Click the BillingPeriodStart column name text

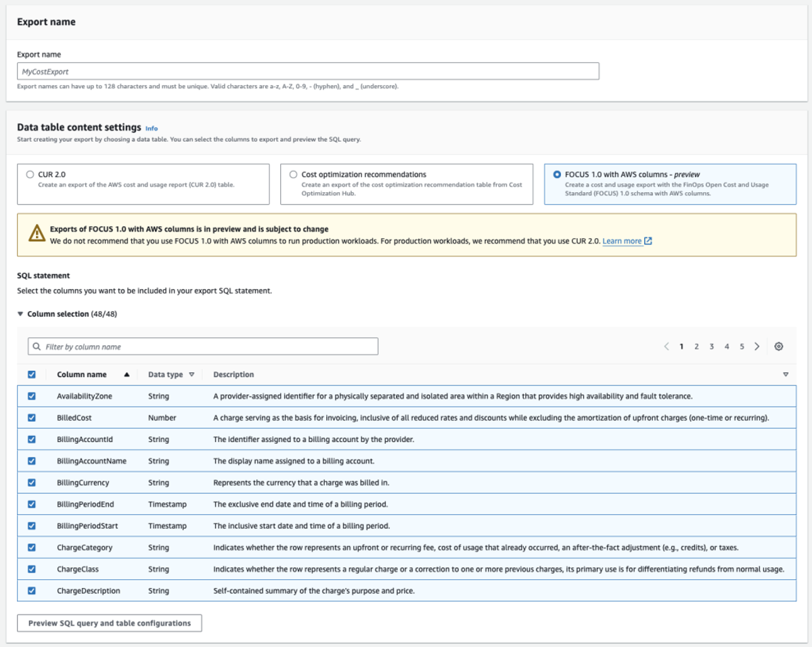(88, 526)
